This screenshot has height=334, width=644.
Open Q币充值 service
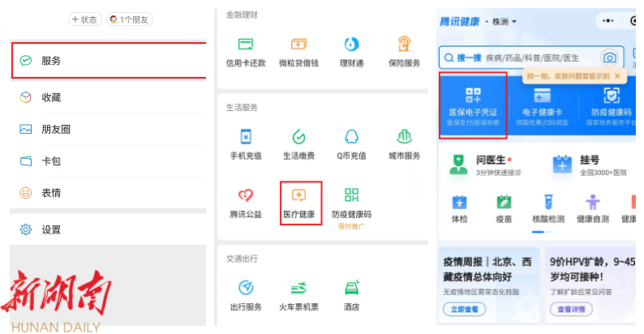click(351, 143)
